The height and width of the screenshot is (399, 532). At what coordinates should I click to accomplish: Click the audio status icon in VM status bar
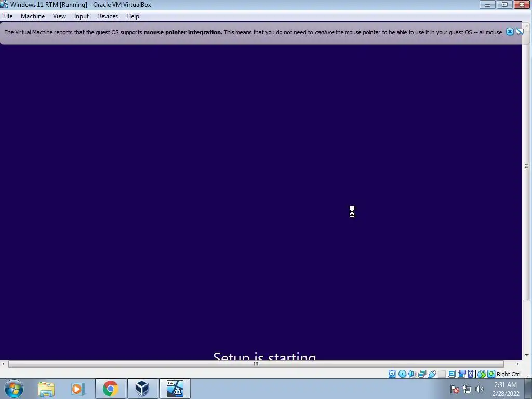pyautogui.click(x=412, y=374)
